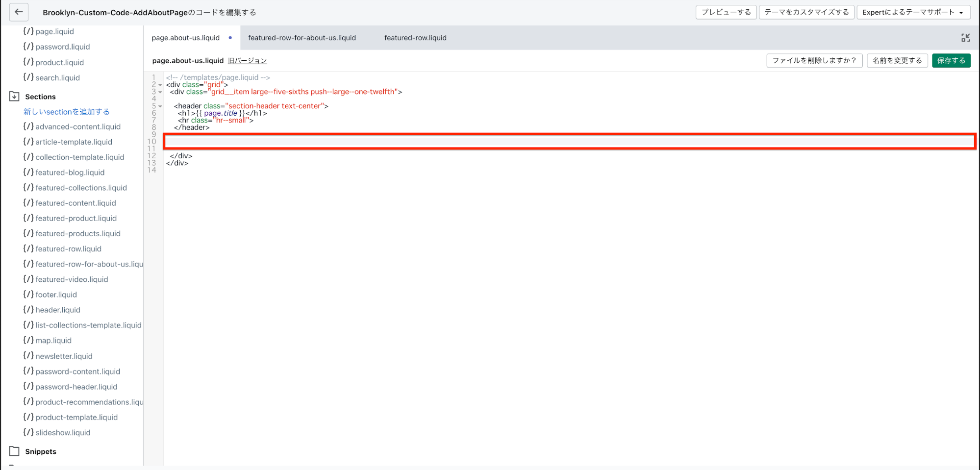Screen dimensions: 980x470
Task: Click the back arrow button
Action: [x=19, y=12]
